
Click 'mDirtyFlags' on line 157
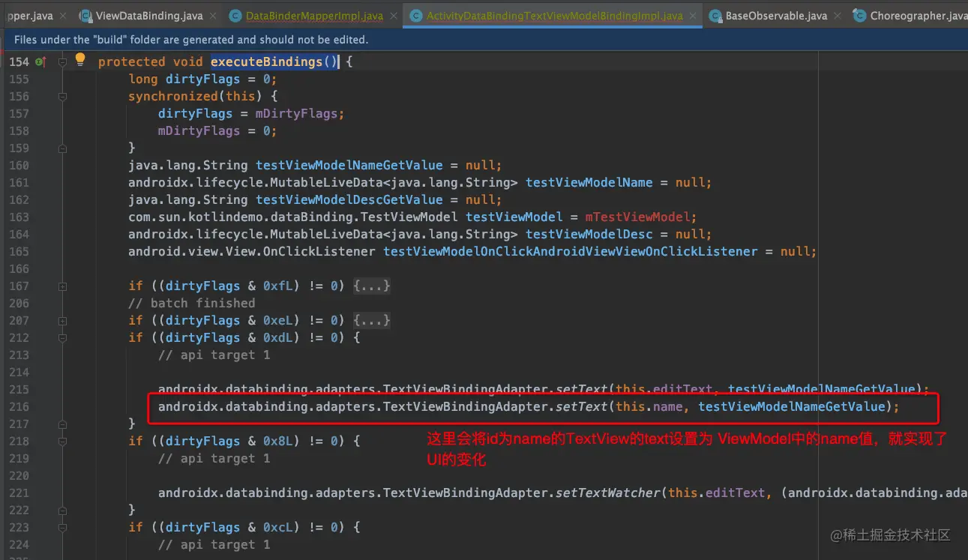click(x=296, y=113)
